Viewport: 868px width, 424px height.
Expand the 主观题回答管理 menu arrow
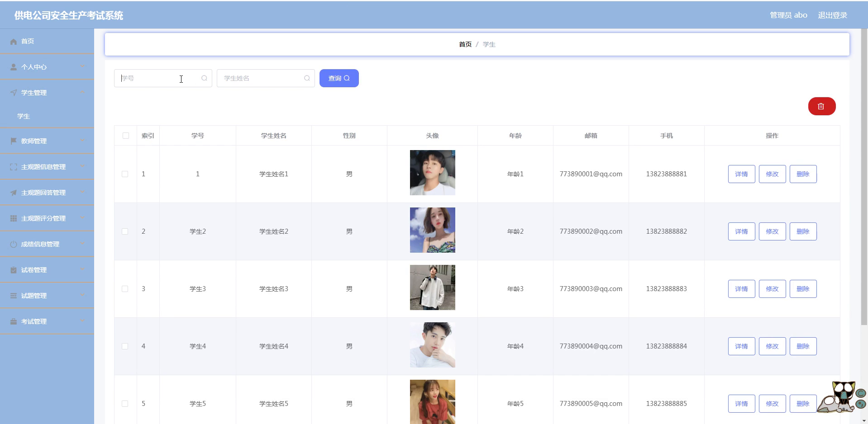[x=82, y=192]
